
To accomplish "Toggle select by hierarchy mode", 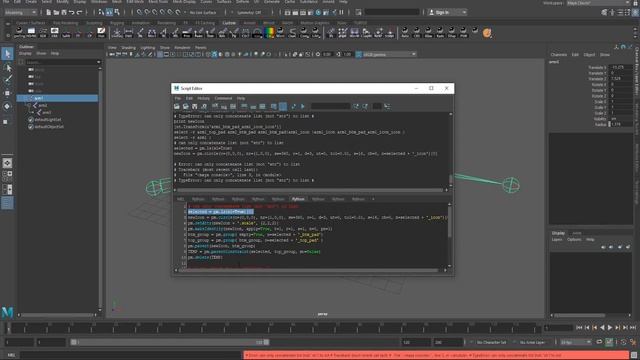I will point(101,13).
